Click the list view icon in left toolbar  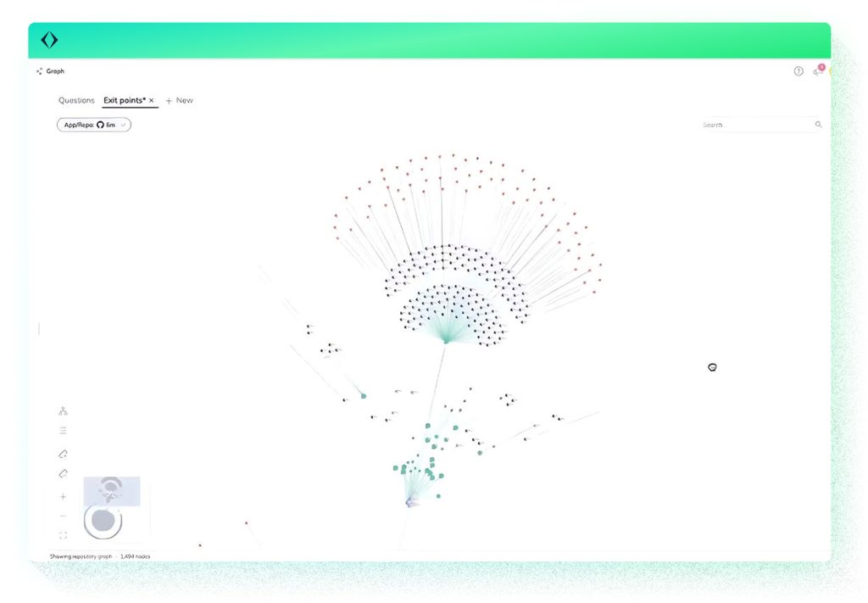[x=63, y=431]
